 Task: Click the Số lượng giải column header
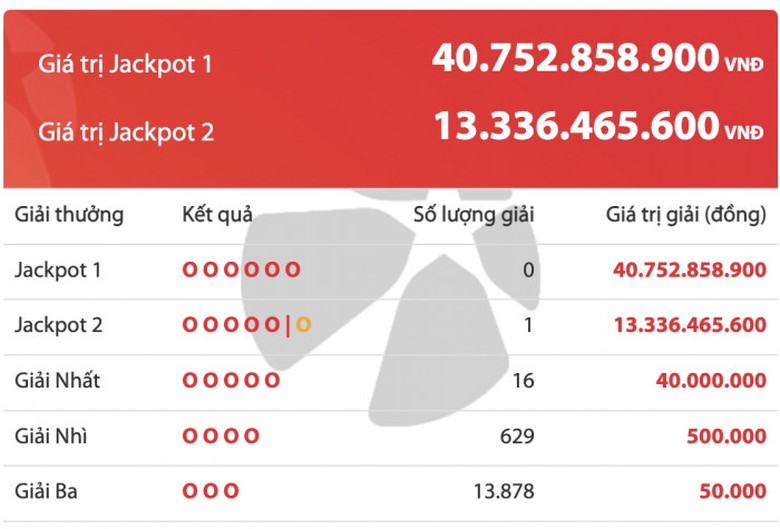[475, 214]
